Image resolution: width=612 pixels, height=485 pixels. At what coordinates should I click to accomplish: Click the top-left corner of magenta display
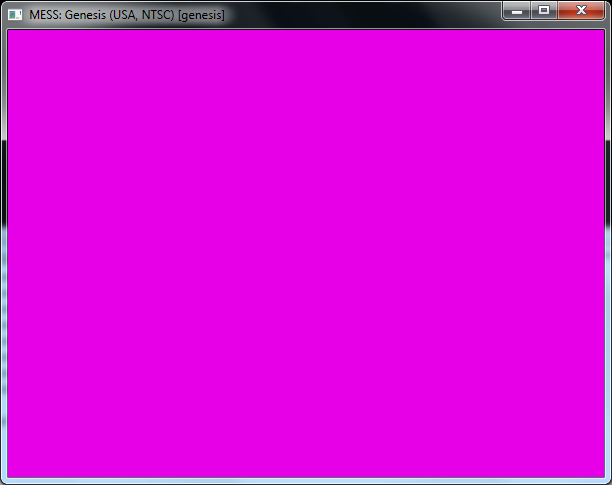pyautogui.click(x=11, y=33)
